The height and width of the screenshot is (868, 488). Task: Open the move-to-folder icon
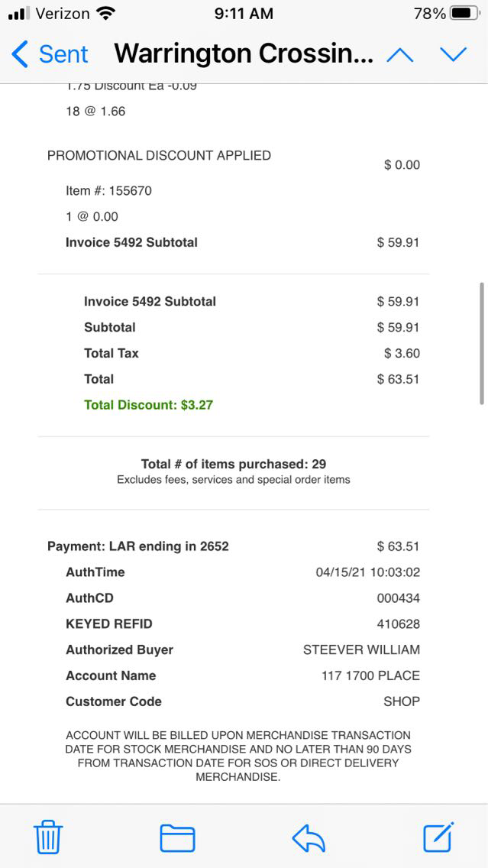pos(177,837)
